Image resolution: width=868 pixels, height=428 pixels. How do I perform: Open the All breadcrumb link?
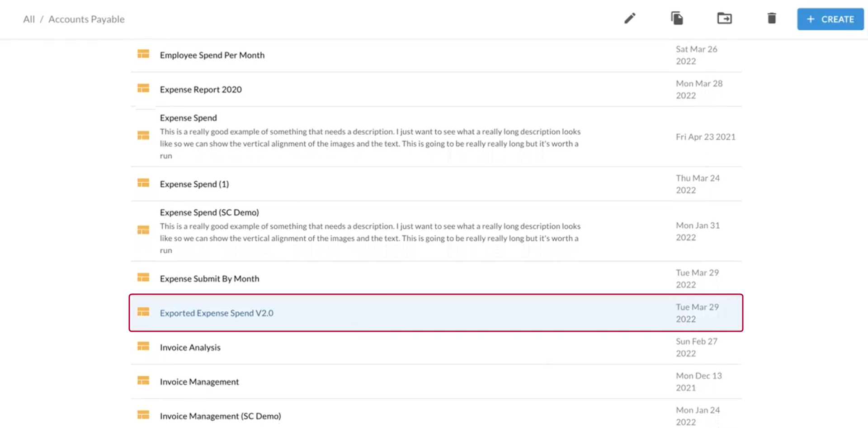(x=28, y=19)
